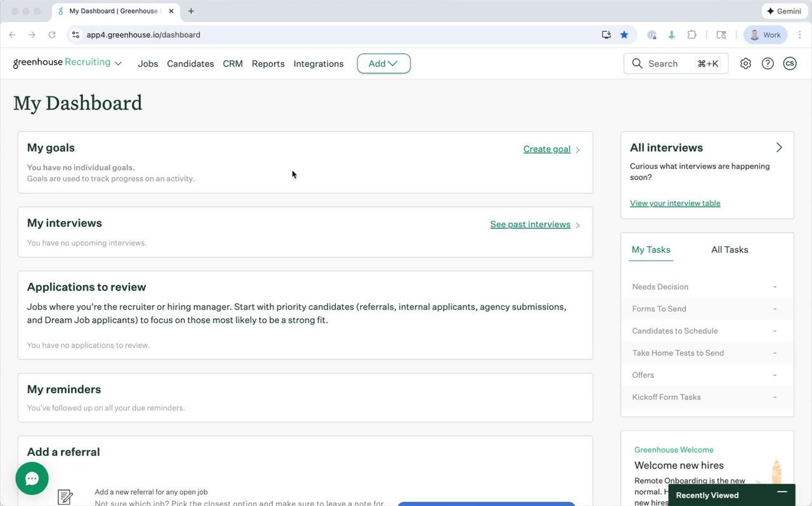Bookmark page with the blue star icon
The image size is (812, 506).
click(x=624, y=35)
